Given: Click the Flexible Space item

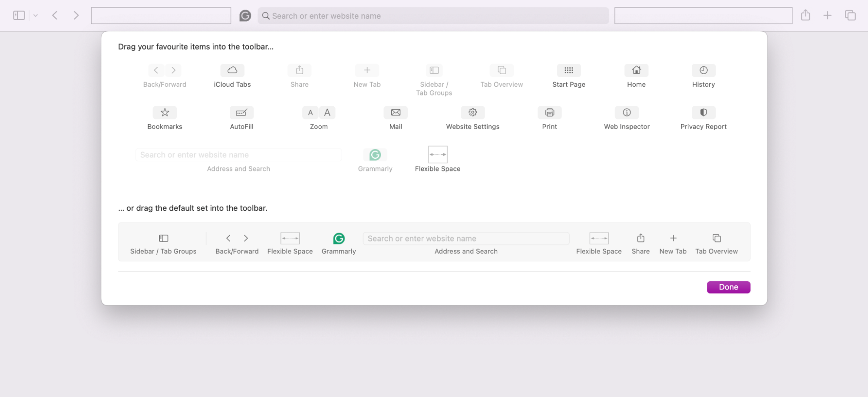Looking at the screenshot, I should [437, 154].
